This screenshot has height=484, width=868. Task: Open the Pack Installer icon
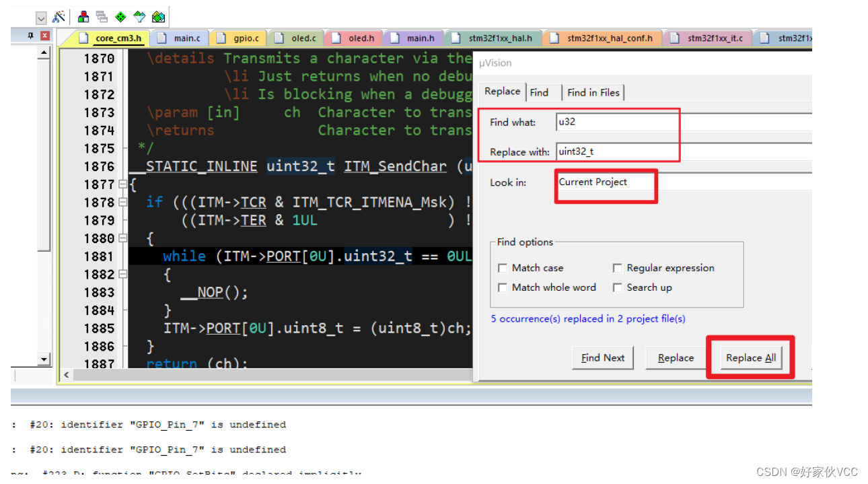(x=158, y=16)
